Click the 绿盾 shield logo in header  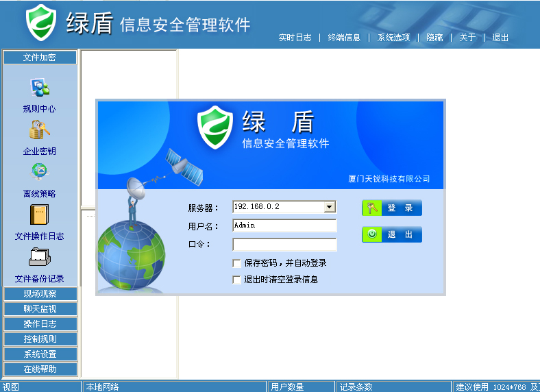[41, 23]
